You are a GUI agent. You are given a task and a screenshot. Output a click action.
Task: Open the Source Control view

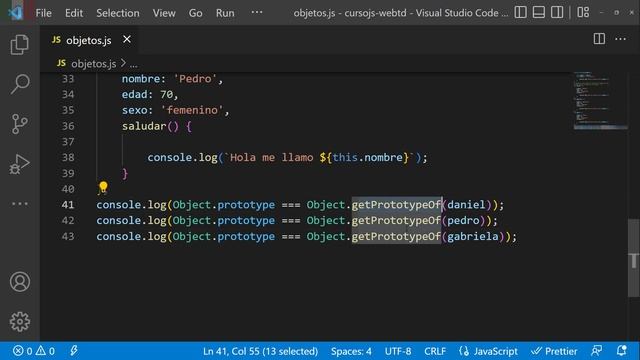tap(19, 124)
